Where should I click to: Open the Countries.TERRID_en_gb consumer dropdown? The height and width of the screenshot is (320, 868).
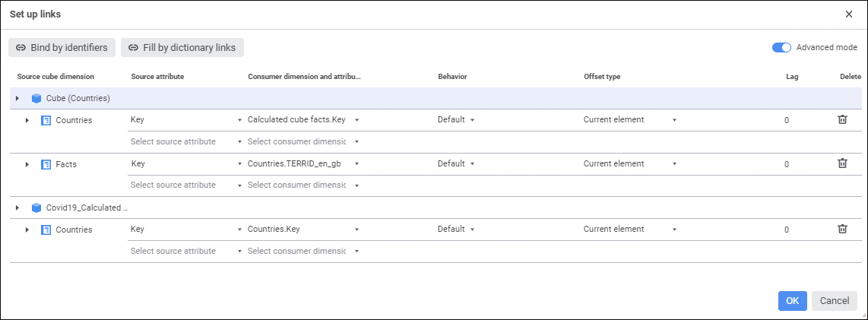356,164
